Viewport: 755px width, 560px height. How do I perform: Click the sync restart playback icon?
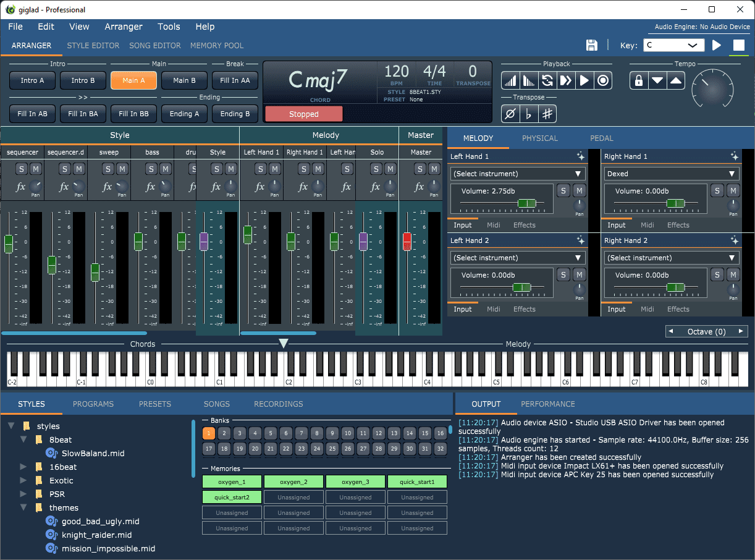coord(547,80)
